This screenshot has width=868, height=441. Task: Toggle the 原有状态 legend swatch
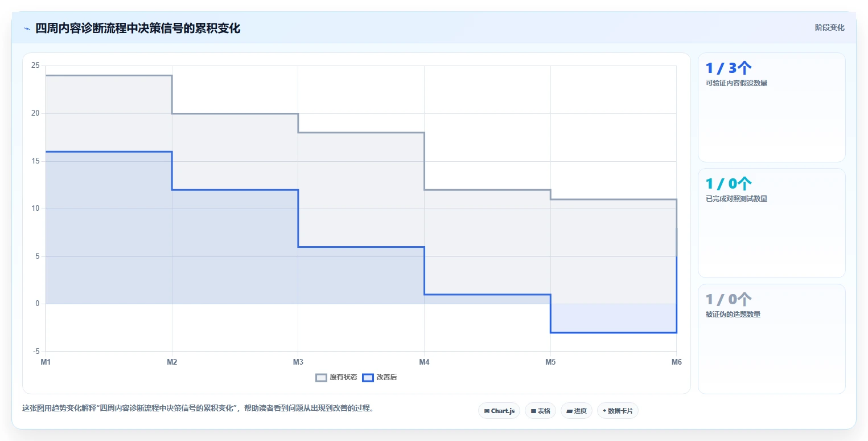point(322,377)
